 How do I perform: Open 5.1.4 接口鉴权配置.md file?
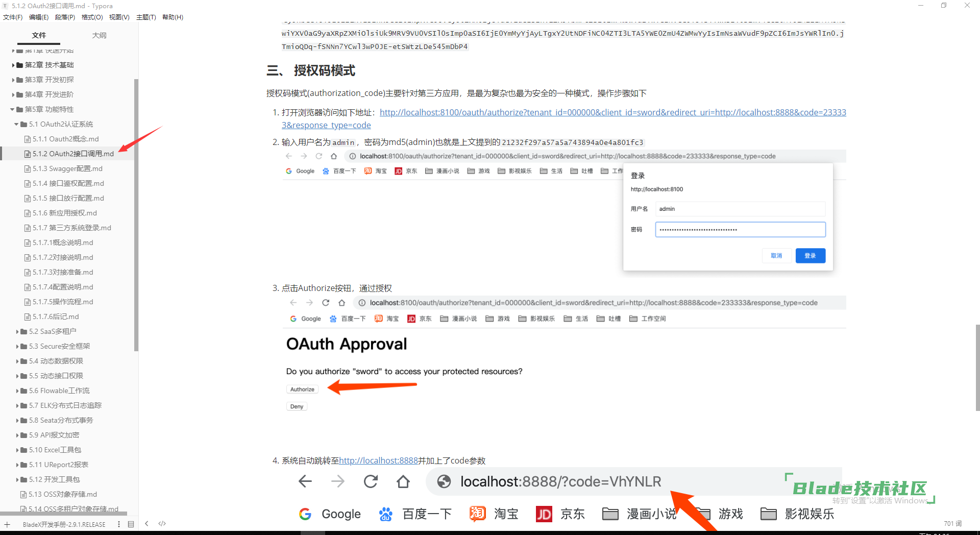coord(68,183)
